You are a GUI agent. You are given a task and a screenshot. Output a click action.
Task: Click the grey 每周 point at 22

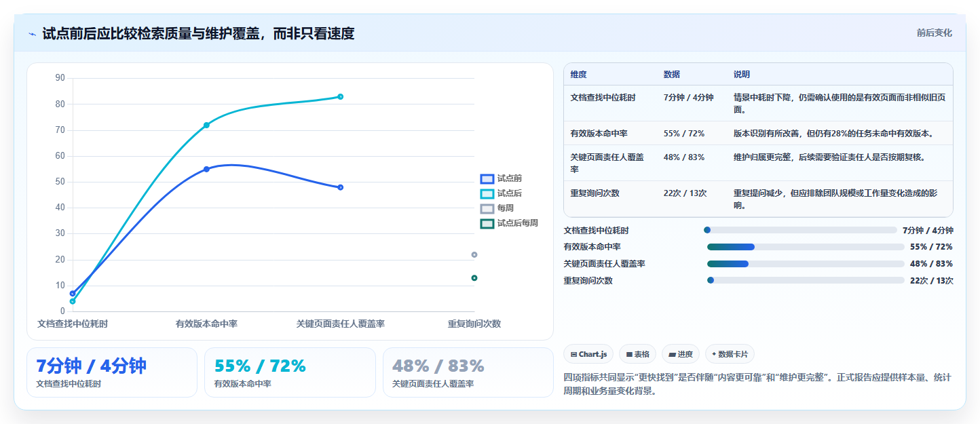[x=474, y=254]
